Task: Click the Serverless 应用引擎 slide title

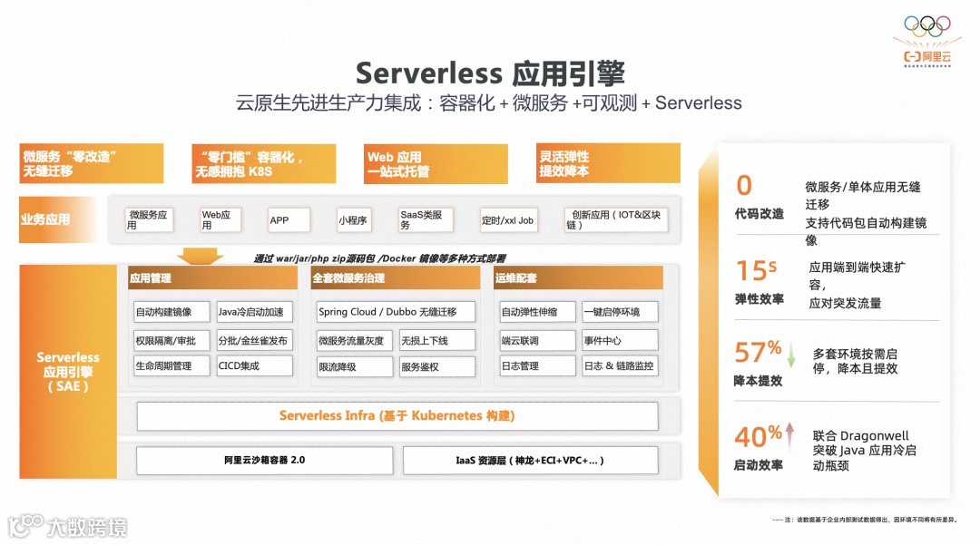Action: click(x=491, y=73)
